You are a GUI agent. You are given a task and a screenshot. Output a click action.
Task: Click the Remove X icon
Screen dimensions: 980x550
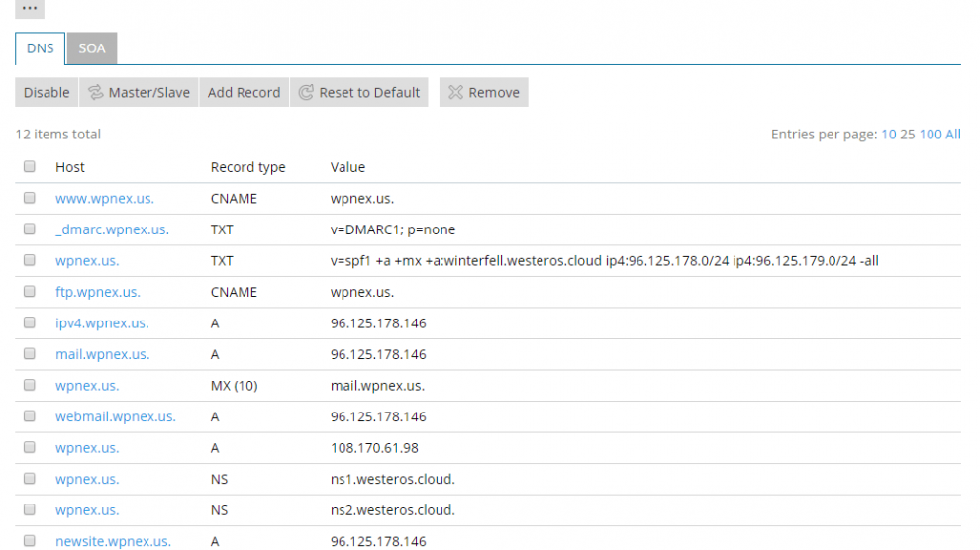[455, 92]
